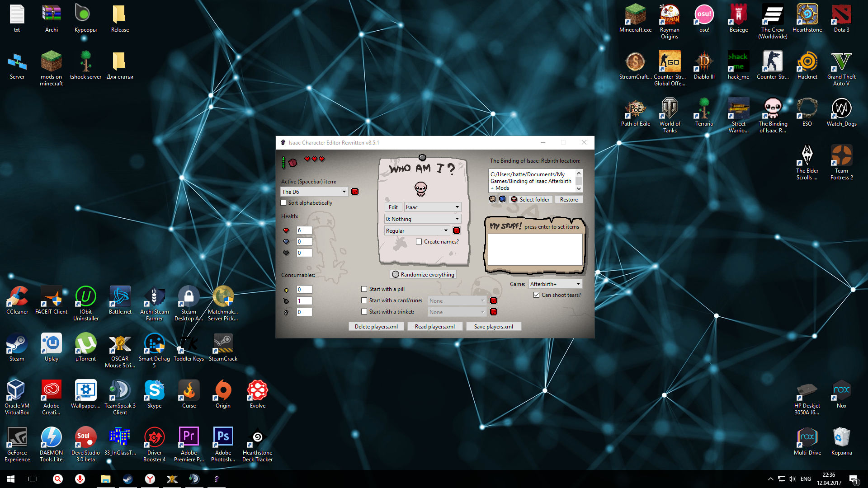Click the Steam icon in the taskbar

pos(127,479)
